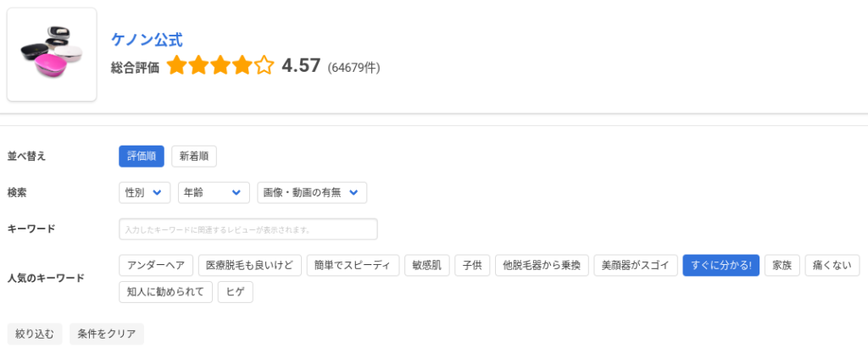
Task: Select the アンダーヘア keyword tag
Action: (x=156, y=265)
